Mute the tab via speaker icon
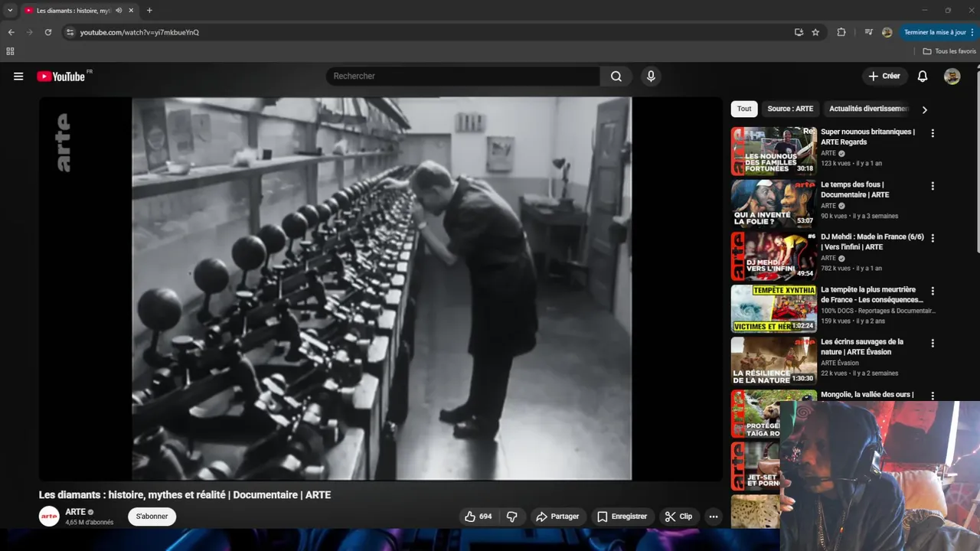The height and width of the screenshot is (551, 980). click(119, 11)
